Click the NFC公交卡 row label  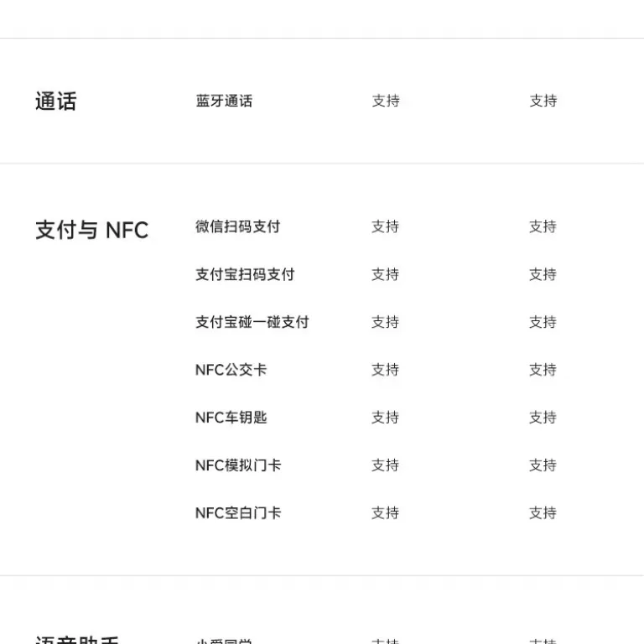(231, 370)
